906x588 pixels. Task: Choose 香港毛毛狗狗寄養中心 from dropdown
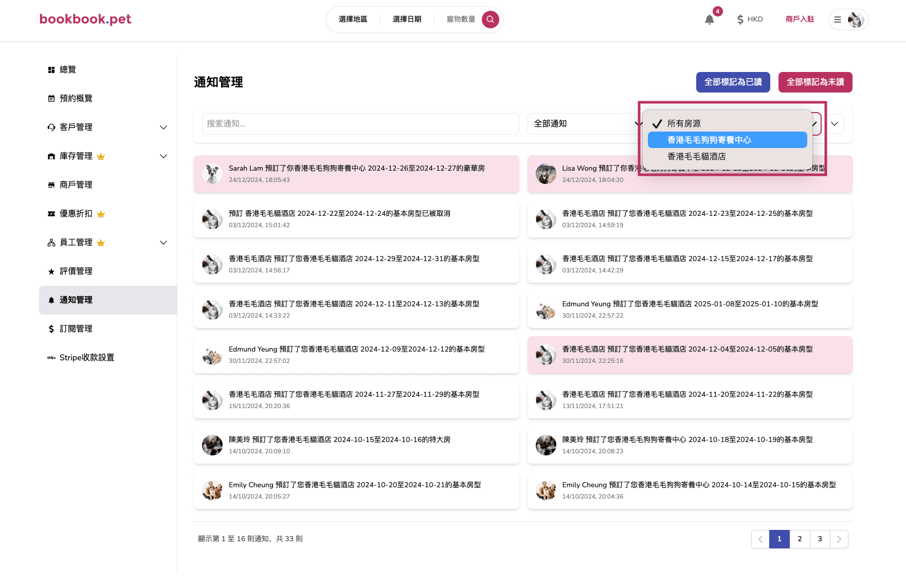pos(727,140)
